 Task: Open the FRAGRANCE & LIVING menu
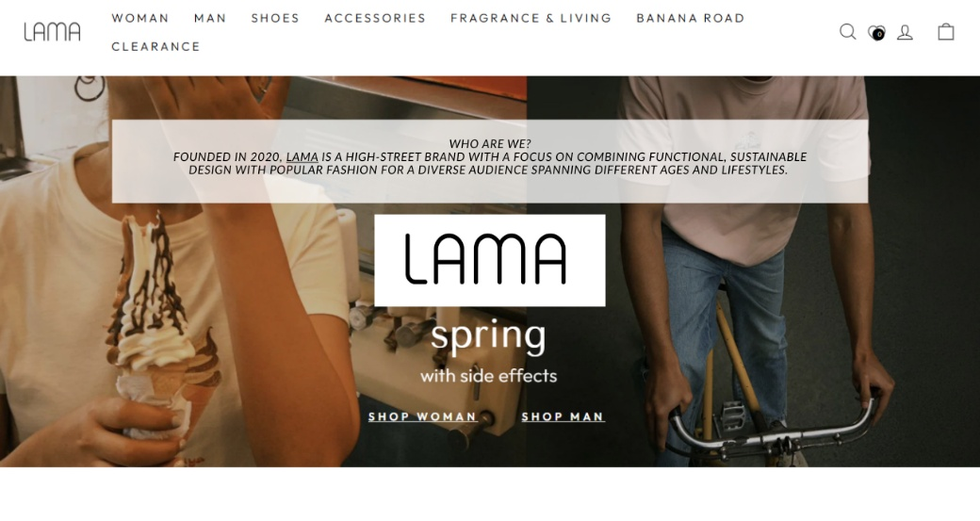pos(531,18)
